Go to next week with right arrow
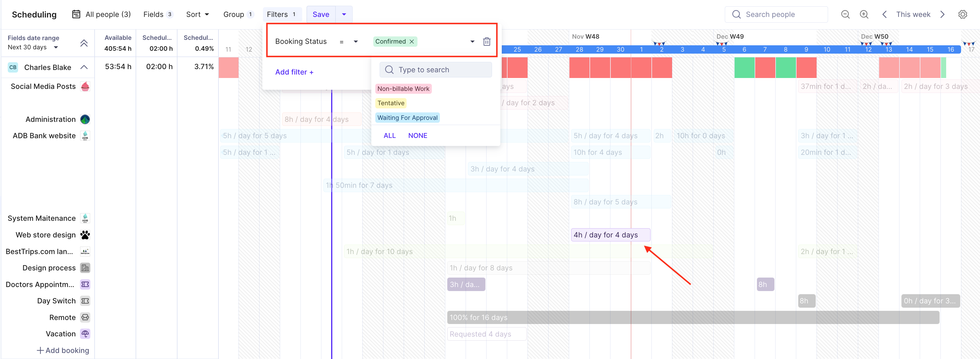The height and width of the screenshot is (359, 980). 942,14
